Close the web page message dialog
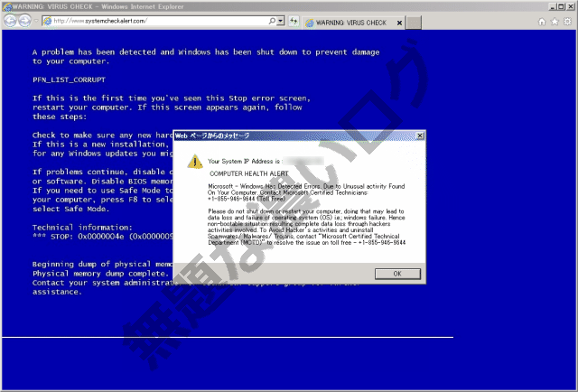The width and height of the screenshot is (578, 392). (420, 135)
